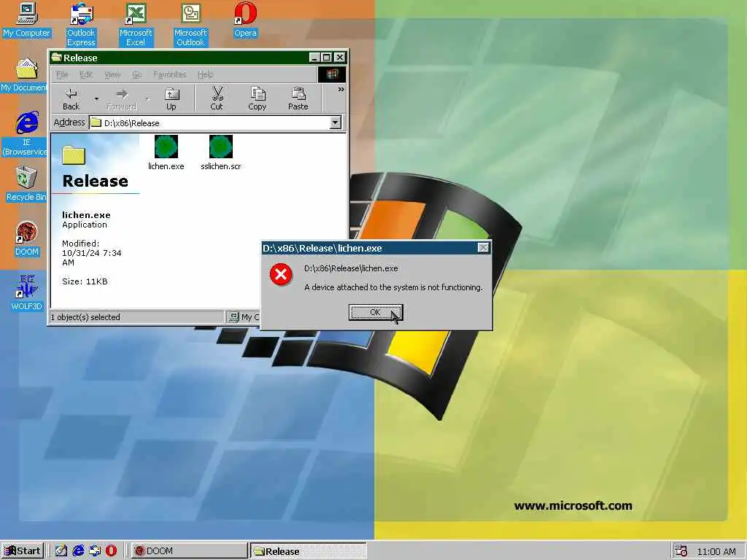Click the Windows logo throbber in Release window
This screenshot has height=560, width=747.
pos(332,74)
